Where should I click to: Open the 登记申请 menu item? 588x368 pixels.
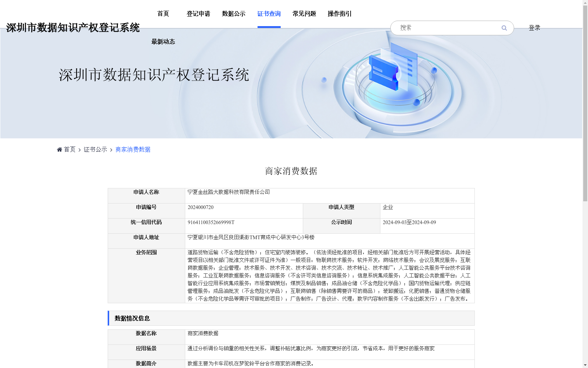198,14
